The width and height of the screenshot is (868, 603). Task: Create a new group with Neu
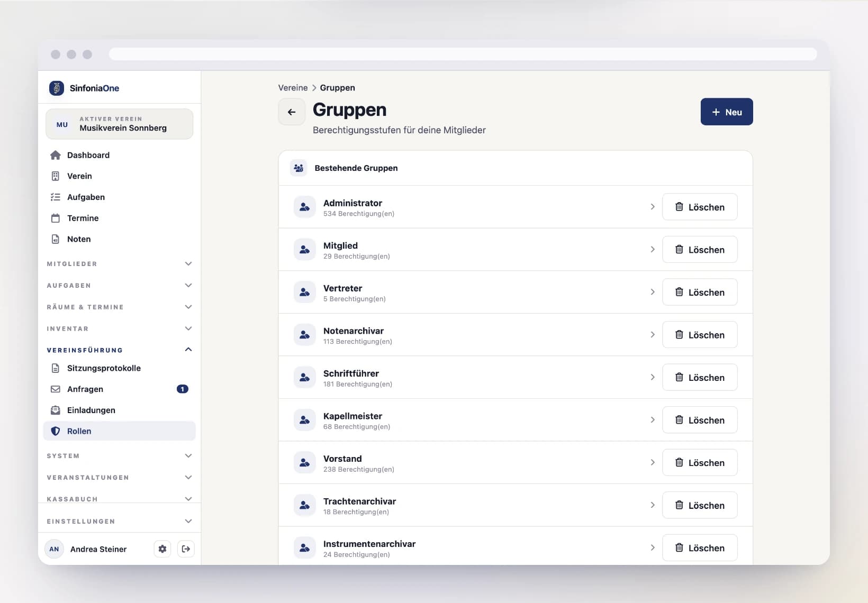coord(727,112)
